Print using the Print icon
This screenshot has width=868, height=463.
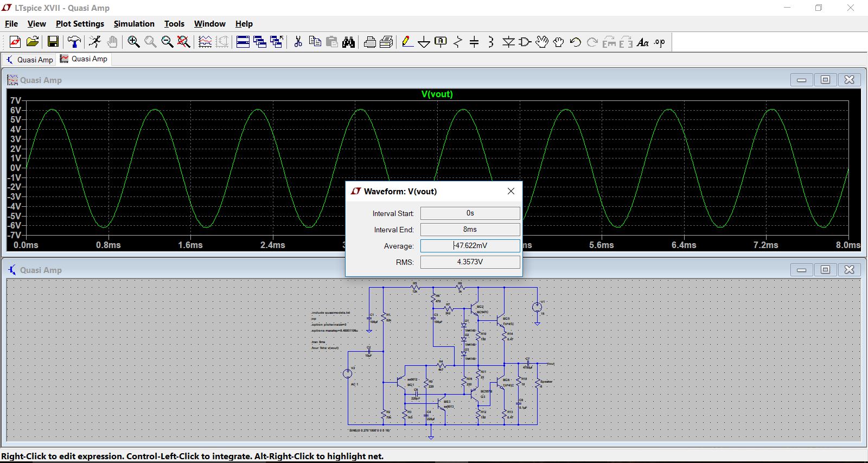[x=386, y=42]
